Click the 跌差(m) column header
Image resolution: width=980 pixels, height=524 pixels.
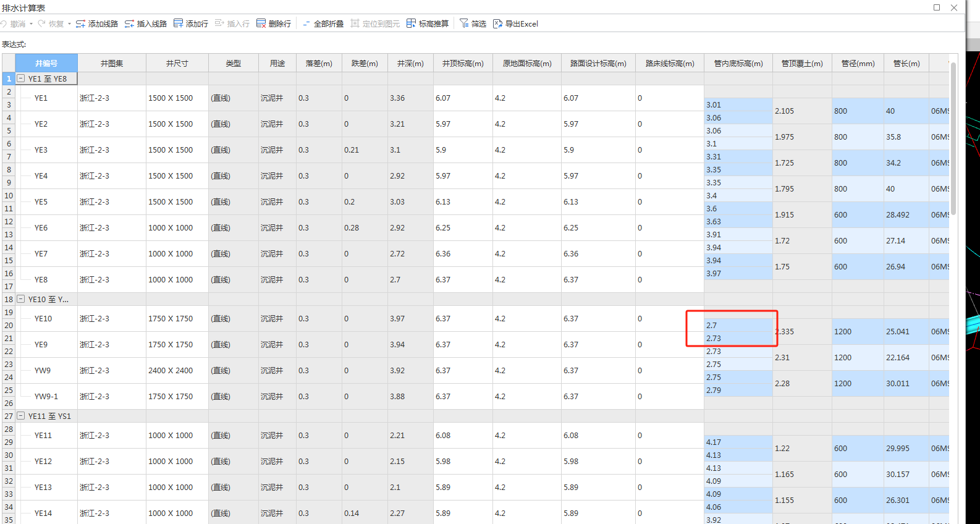click(365, 63)
